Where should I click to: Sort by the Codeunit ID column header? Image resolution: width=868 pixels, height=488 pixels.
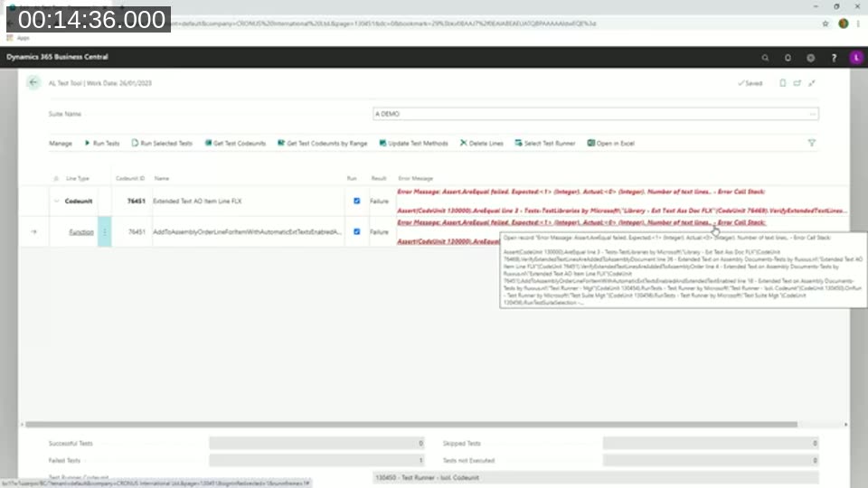click(130, 179)
